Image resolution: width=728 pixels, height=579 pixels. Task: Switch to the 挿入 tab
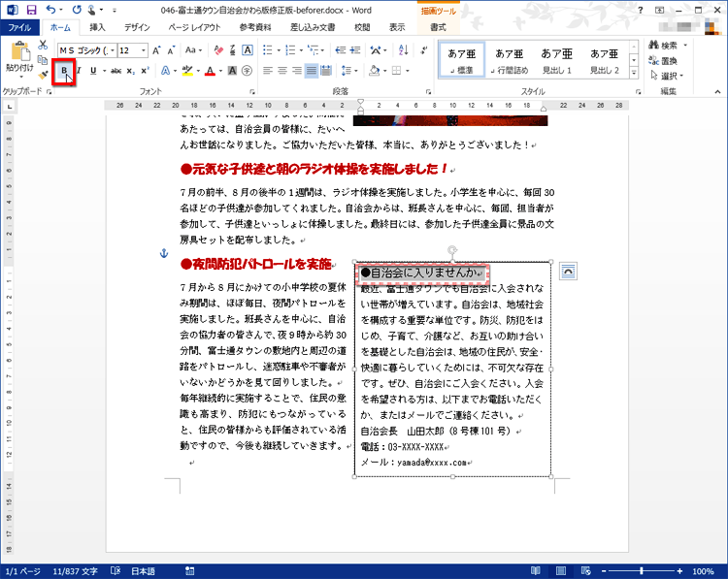pos(97,27)
